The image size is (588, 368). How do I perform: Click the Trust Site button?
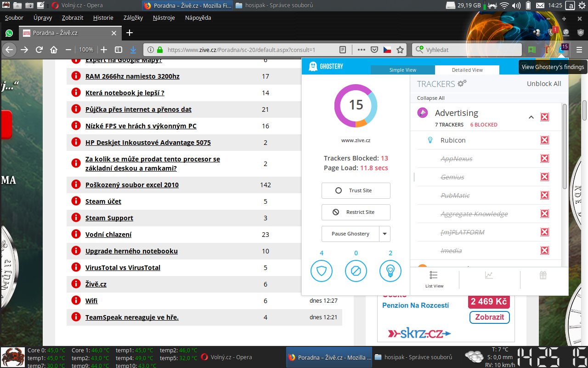pyautogui.click(x=356, y=190)
